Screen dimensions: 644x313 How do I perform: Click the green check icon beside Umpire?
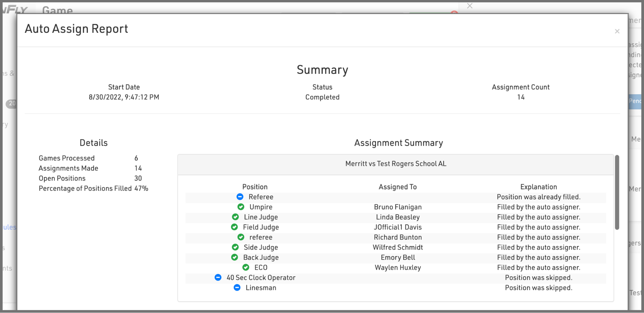241,207
